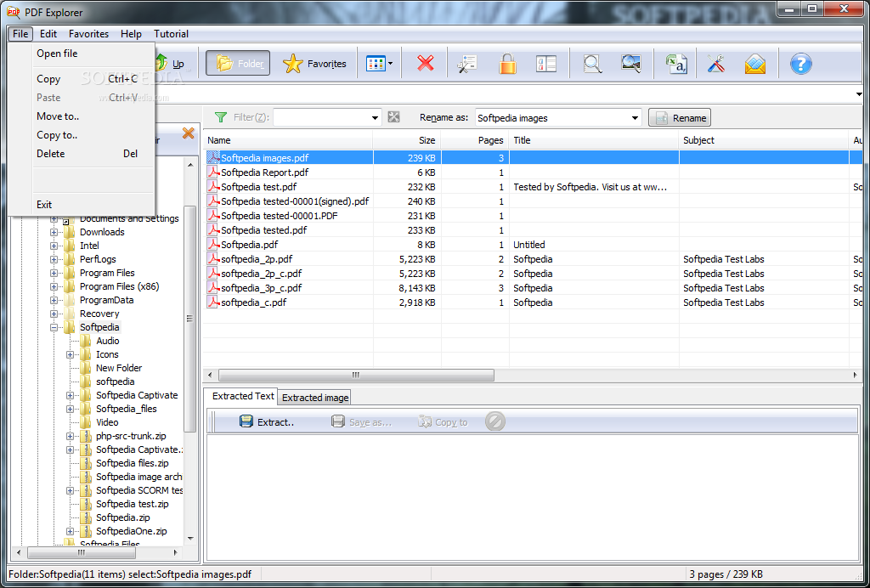Click the envelope email icon
This screenshot has height=588, width=870.
755,63
